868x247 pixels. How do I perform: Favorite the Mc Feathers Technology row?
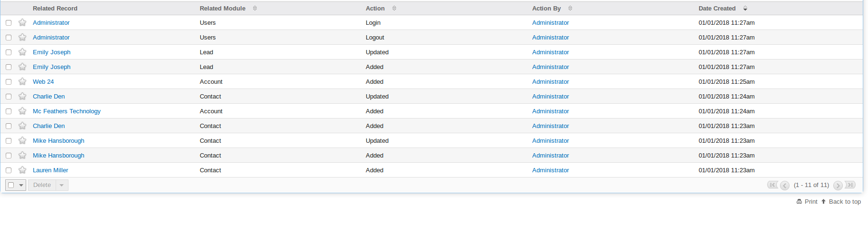point(22,111)
